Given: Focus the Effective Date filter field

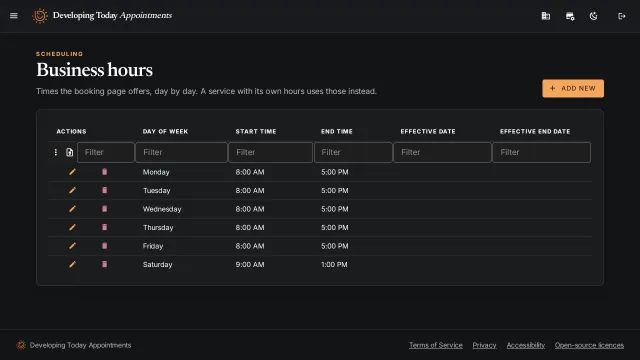Looking at the screenshot, I should [x=442, y=152].
